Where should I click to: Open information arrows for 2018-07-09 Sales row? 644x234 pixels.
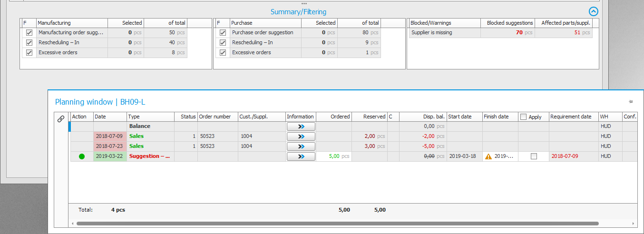[x=301, y=136]
